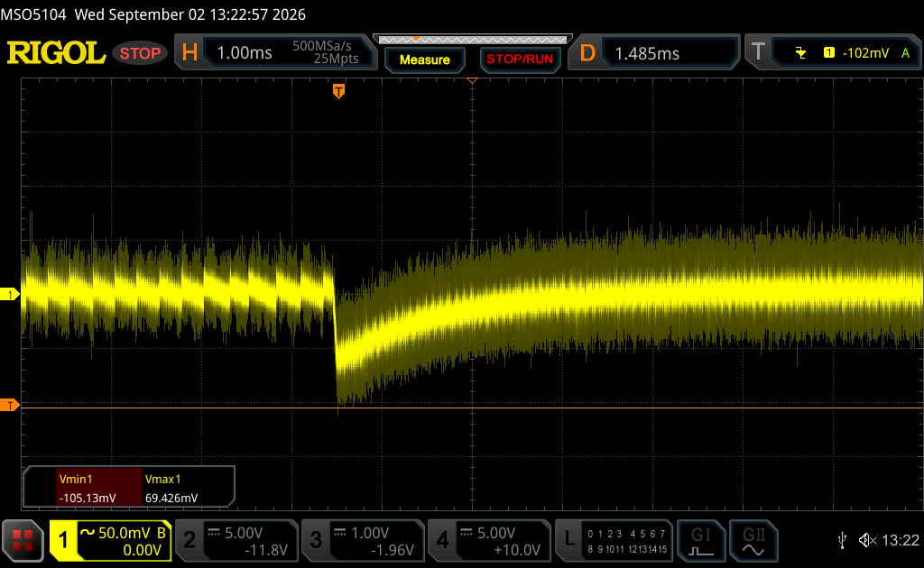Enable channel 2 with 5.00V scale
This screenshot has width=924, height=568.
click(236, 540)
